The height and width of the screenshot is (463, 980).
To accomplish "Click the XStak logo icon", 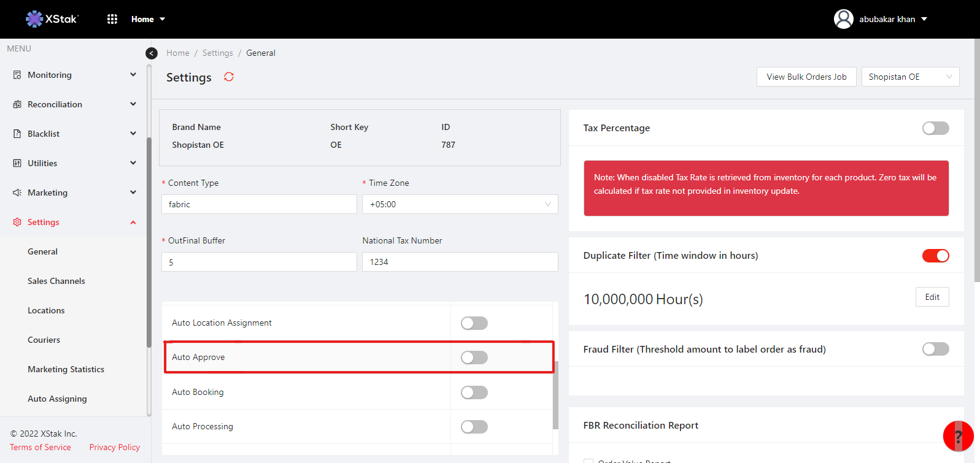I will click(x=34, y=19).
